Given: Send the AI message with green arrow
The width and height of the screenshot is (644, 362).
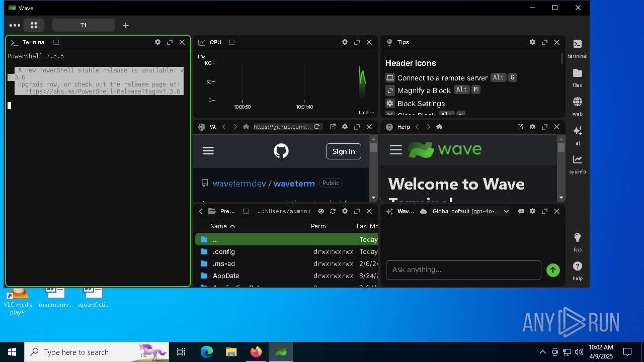Looking at the screenshot, I should [553, 270].
